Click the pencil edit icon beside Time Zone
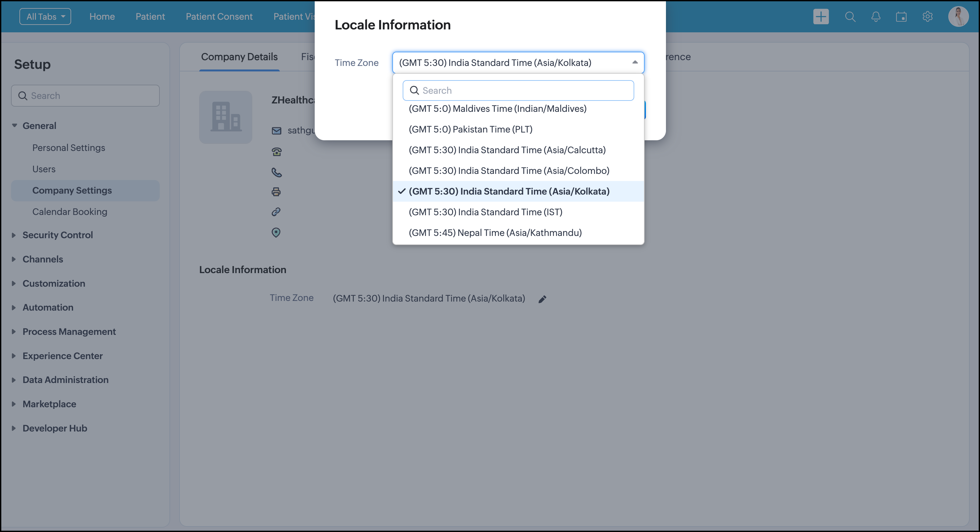980x532 pixels. coord(542,299)
